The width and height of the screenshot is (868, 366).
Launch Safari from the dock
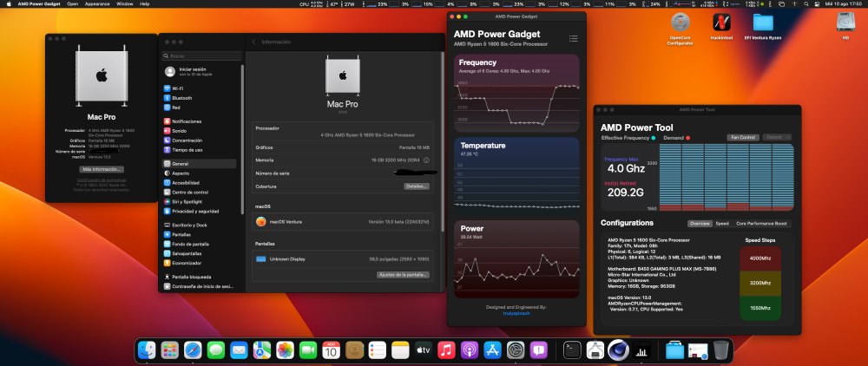[x=193, y=350]
